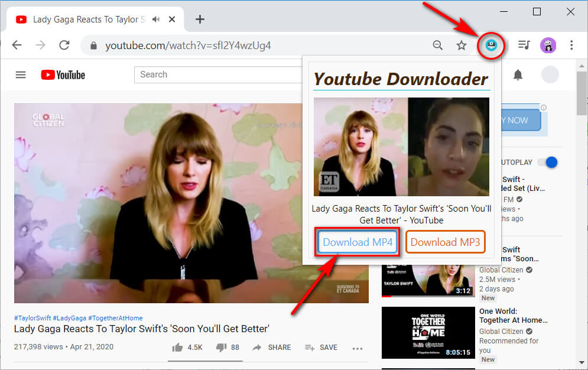Image resolution: width=588 pixels, height=370 pixels.
Task: Click the video title text below player
Action: pyautogui.click(x=142, y=329)
